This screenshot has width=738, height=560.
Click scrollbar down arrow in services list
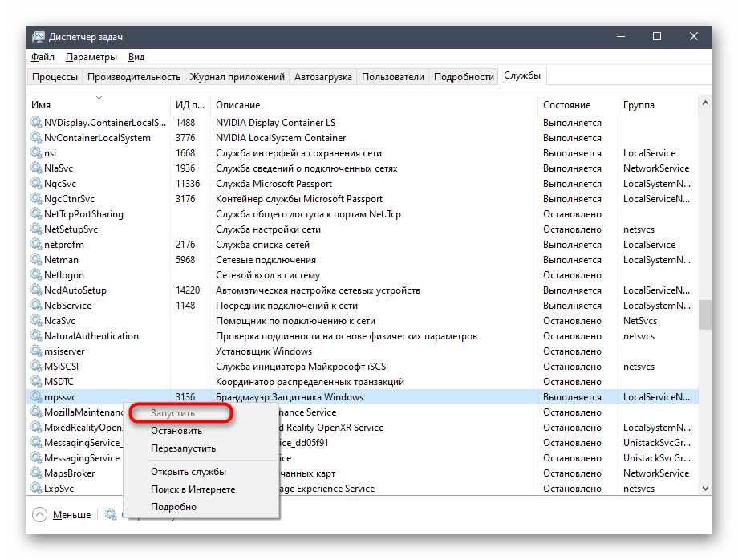[705, 488]
